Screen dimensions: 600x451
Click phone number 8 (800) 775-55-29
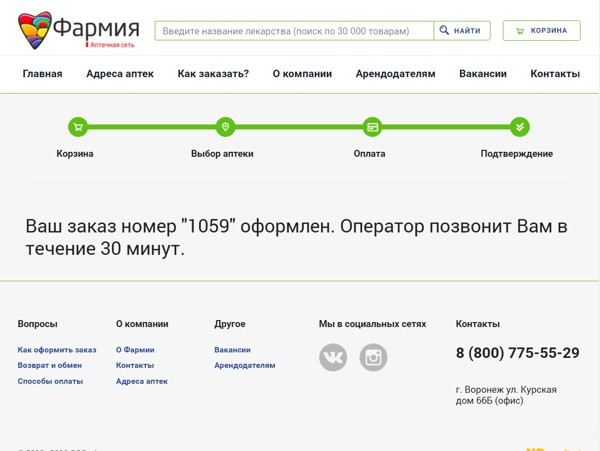pos(517,353)
